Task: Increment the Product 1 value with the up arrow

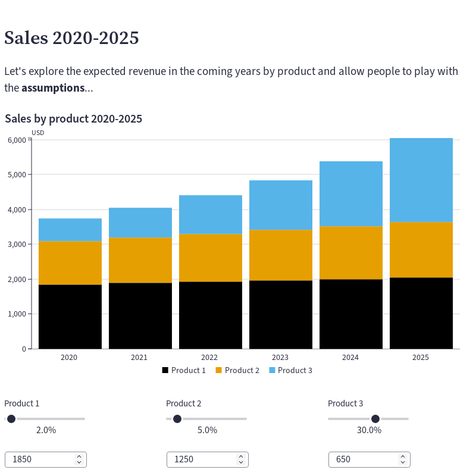Action: [79, 456]
